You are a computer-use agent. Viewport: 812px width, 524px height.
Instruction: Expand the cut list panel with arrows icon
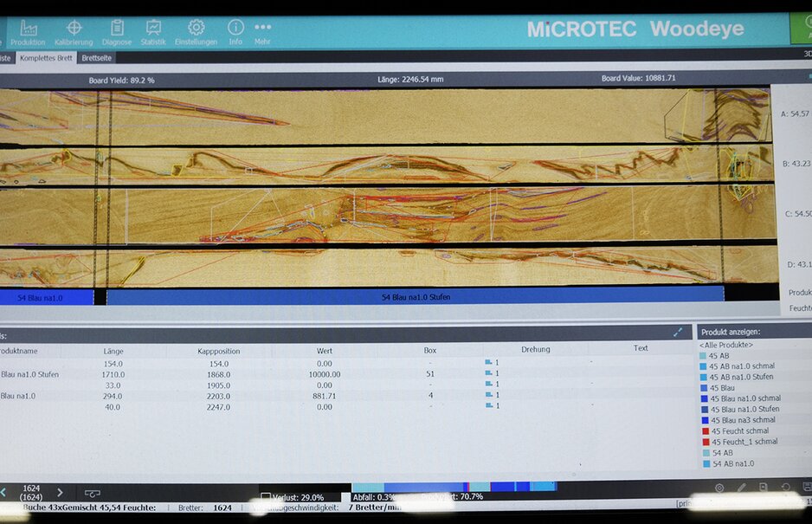tap(678, 332)
